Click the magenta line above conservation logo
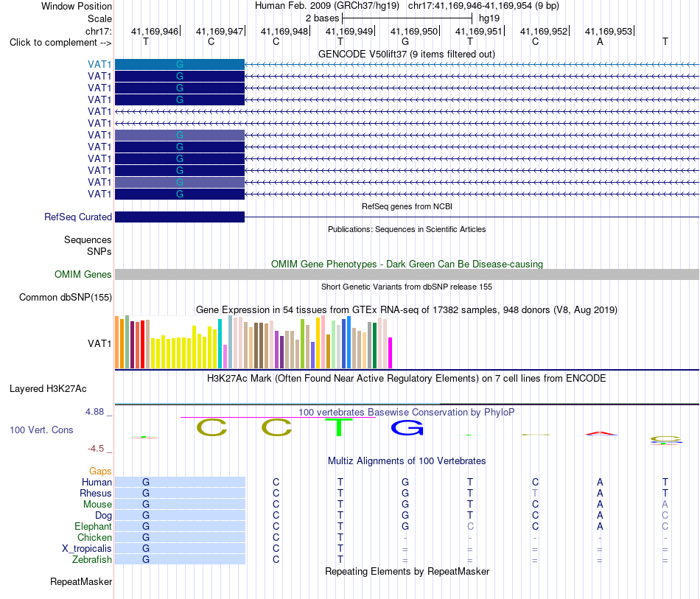Image resolution: width=700 pixels, height=599 pixels. pos(278,417)
